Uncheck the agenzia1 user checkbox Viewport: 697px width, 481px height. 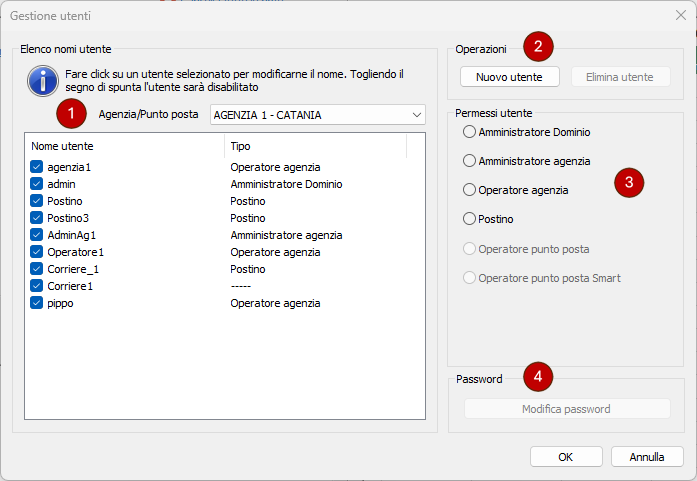click(37, 167)
